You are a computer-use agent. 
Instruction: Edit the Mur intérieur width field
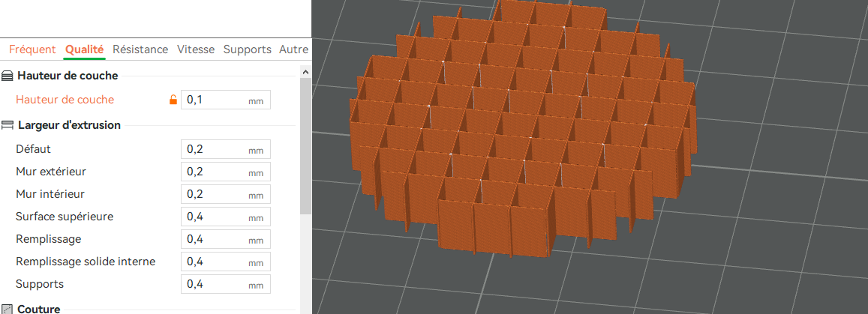tap(226, 195)
